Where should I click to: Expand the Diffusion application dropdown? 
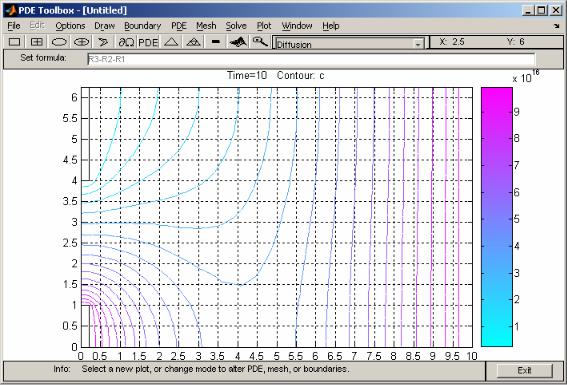tap(418, 44)
